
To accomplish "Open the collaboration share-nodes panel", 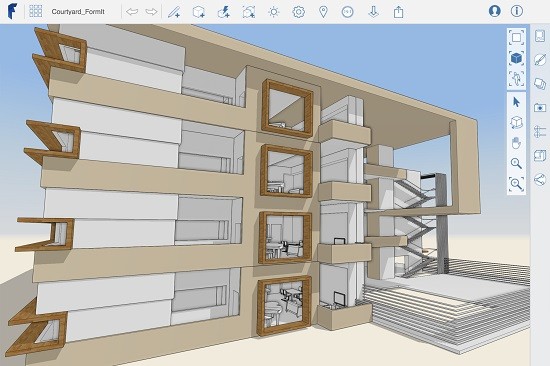I will click(x=540, y=179).
